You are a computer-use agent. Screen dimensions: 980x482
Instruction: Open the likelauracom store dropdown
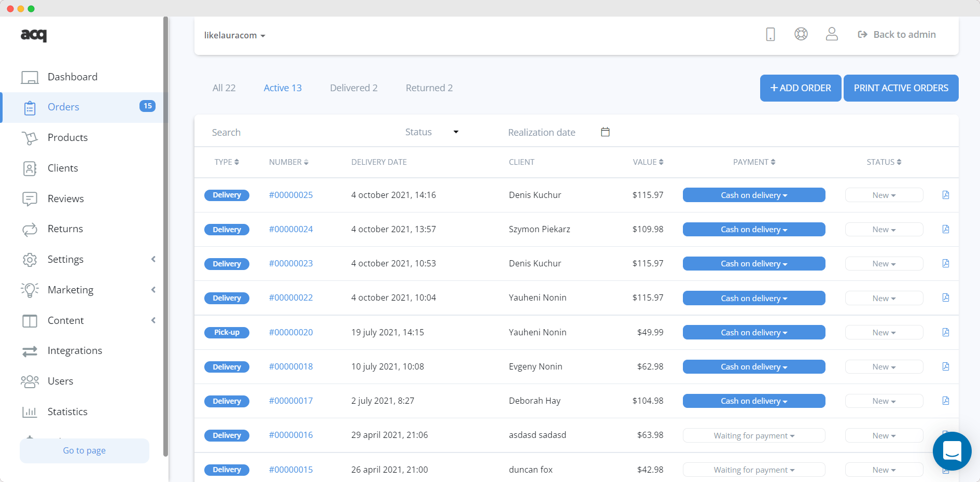coord(235,35)
